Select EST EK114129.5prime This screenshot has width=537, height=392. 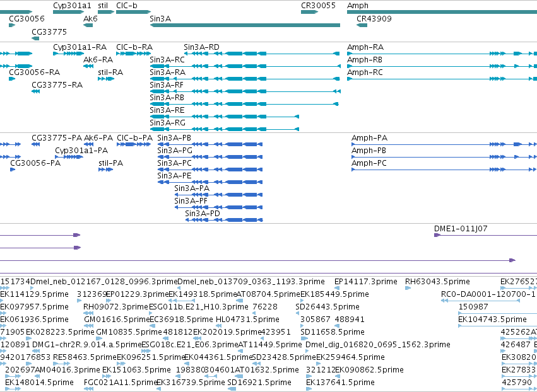click(3, 301)
